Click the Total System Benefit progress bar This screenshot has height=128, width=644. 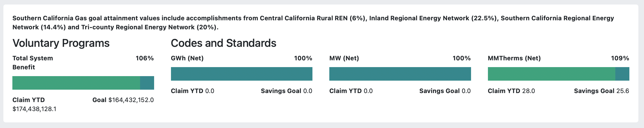(83, 83)
